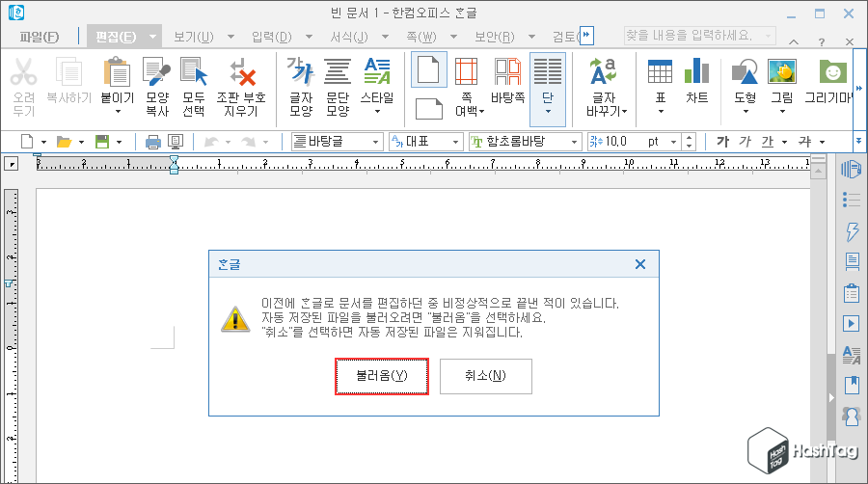Click the lightning quick-action icon in sidebar
This screenshot has height=484, width=868.
click(x=852, y=230)
